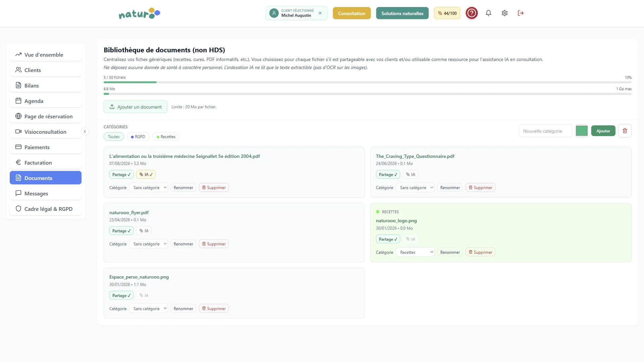This screenshot has height=362, width=644.
Task: Filter documents by the Recettes category
Action: pyautogui.click(x=166, y=136)
